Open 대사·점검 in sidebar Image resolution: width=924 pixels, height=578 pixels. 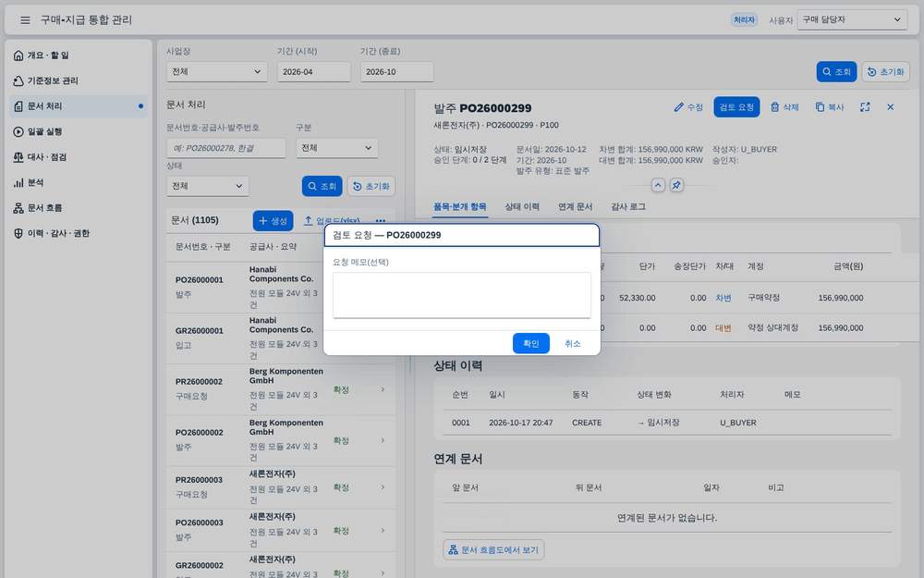tap(79, 157)
